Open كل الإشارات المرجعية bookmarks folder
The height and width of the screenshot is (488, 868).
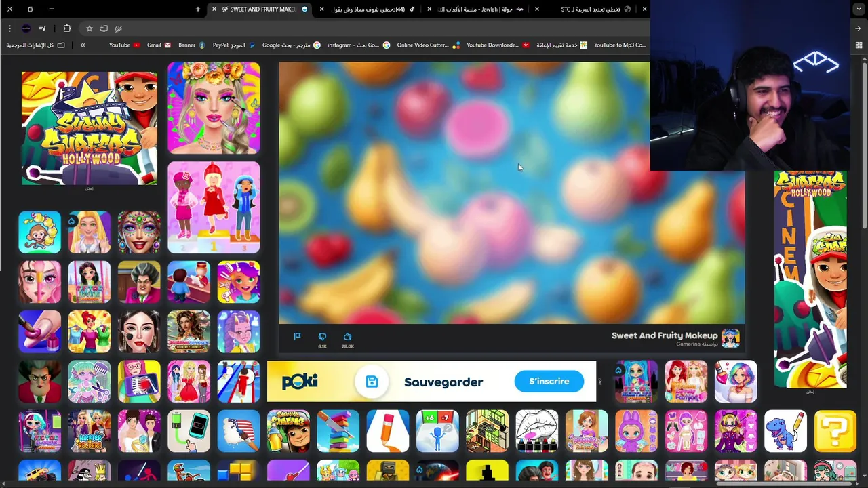(35, 45)
